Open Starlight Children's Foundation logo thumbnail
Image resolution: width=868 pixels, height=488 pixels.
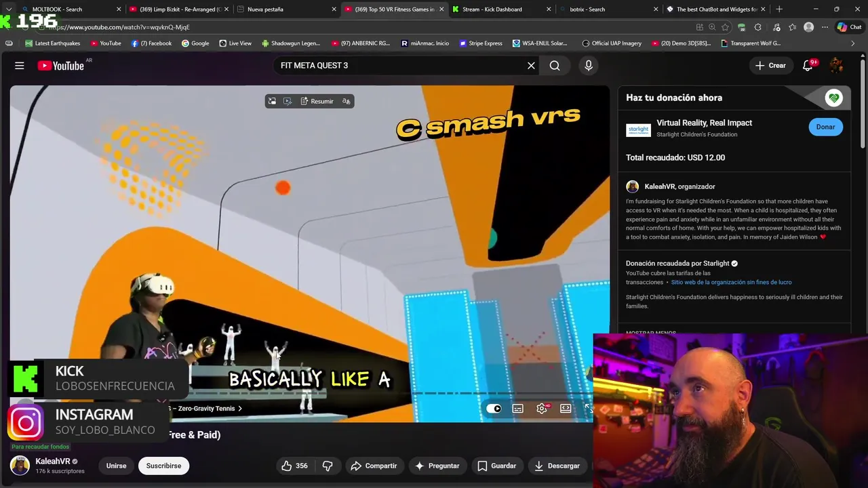pyautogui.click(x=638, y=129)
